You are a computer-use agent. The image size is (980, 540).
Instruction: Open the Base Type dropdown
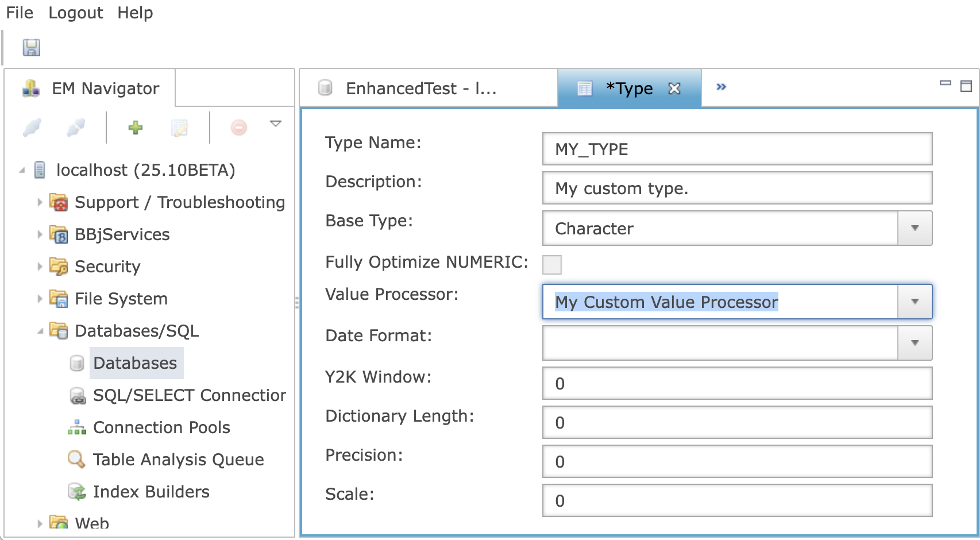click(x=915, y=228)
